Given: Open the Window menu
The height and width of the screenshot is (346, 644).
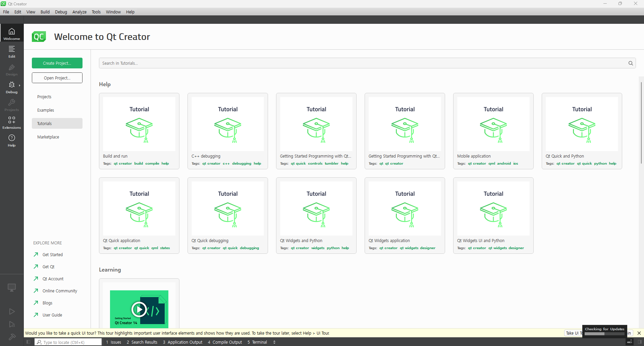Looking at the screenshot, I should (x=113, y=12).
